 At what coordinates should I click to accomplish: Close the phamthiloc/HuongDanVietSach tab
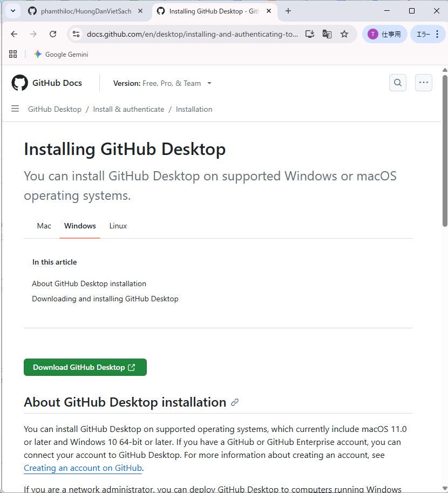140,11
